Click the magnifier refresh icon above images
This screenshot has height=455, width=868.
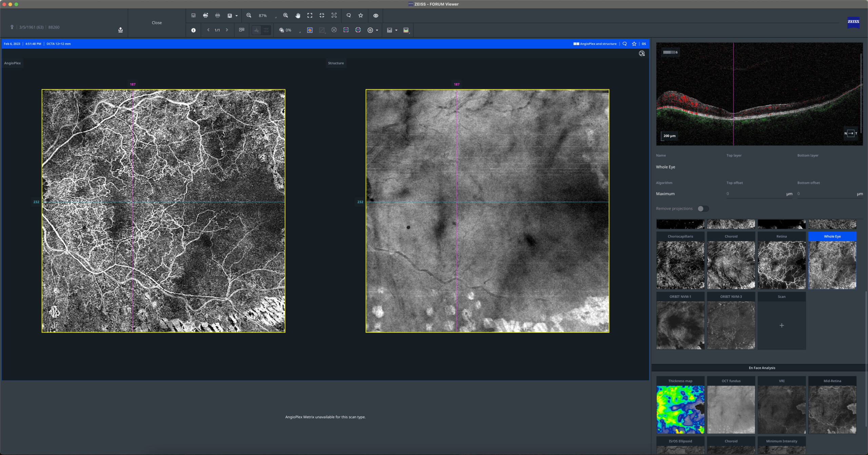[x=642, y=54]
